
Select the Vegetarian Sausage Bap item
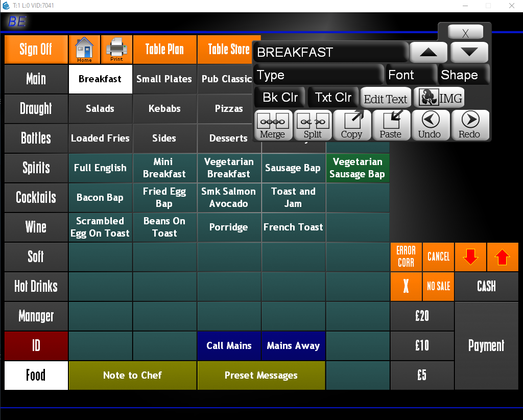click(x=358, y=168)
